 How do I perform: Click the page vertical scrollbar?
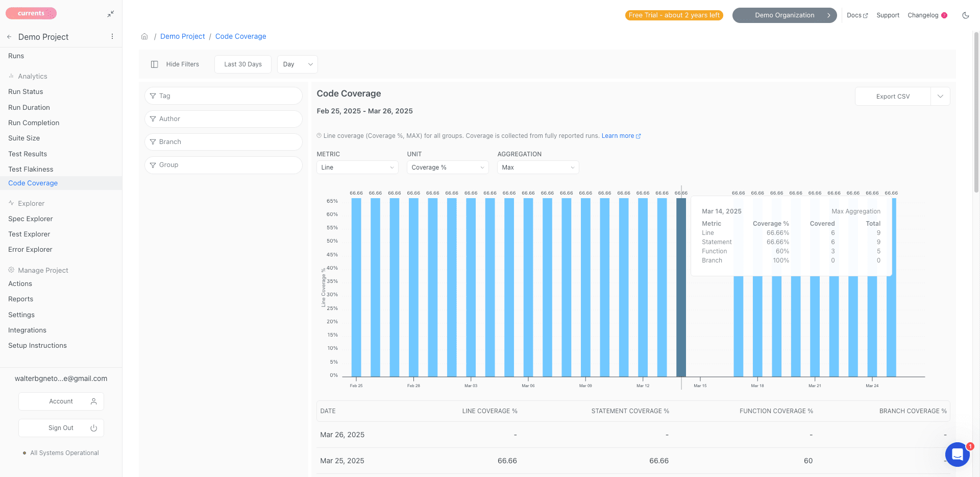click(x=976, y=112)
